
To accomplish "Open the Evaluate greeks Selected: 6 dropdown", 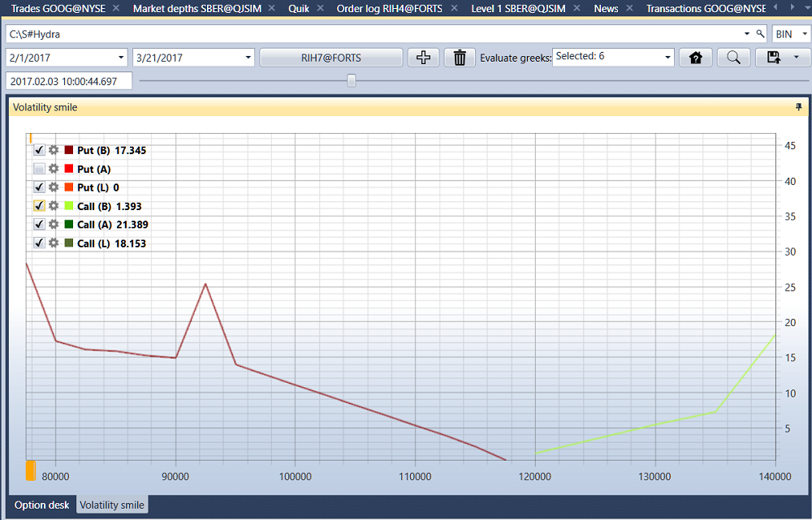I will [x=667, y=58].
